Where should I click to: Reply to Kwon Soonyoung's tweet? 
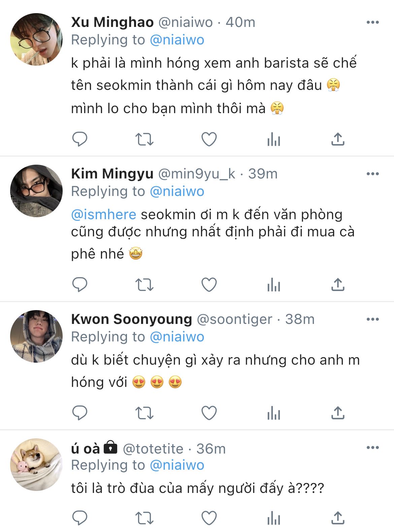[80, 413]
